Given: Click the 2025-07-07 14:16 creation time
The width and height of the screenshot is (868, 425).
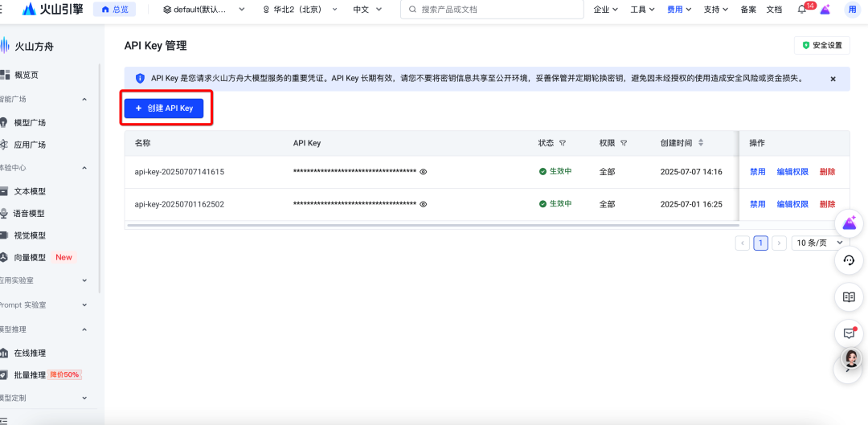Looking at the screenshot, I should pos(691,172).
